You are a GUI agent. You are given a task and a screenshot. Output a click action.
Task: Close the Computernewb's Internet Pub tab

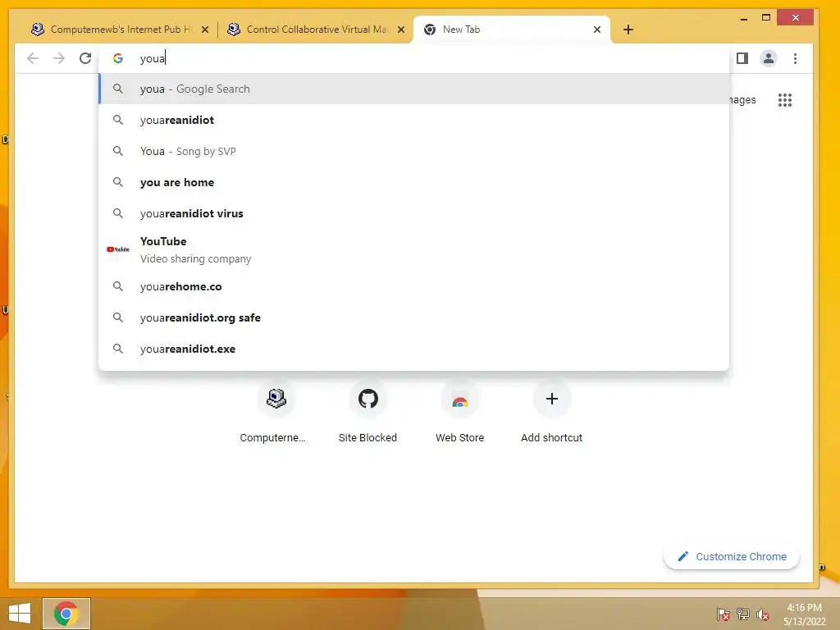point(204,30)
